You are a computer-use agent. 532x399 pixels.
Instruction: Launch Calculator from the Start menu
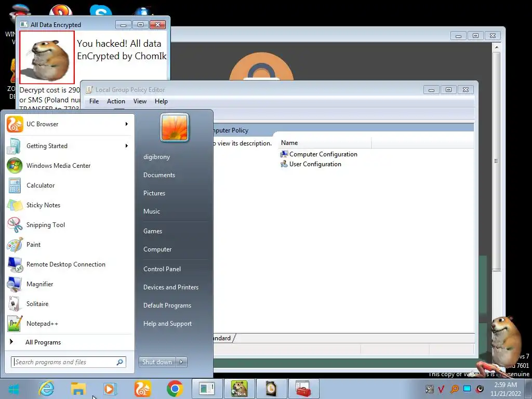coord(70,185)
